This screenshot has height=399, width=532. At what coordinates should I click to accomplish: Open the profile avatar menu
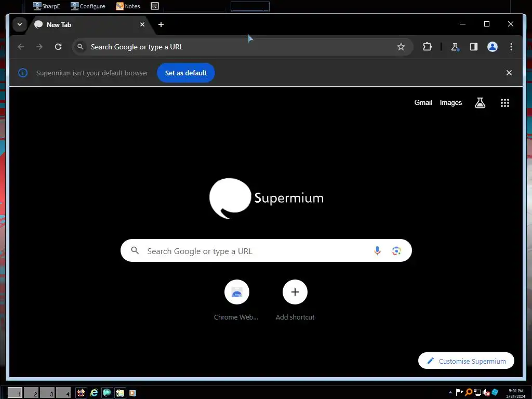click(x=493, y=47)
